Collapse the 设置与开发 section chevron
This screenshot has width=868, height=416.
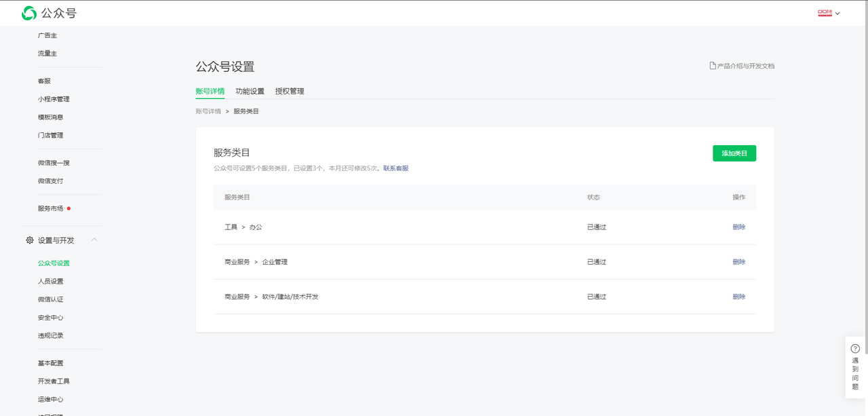coord(94,240)
